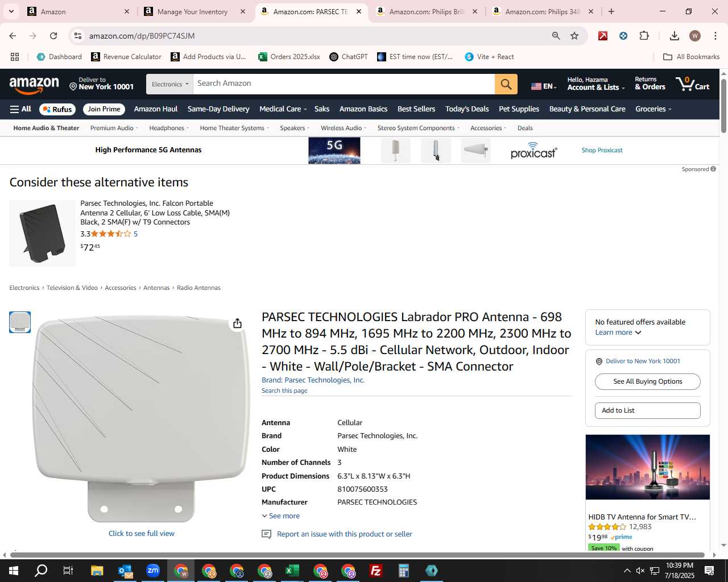The width and height of the screenshot is (728, 582).
Task: Click the browser reload icon
Action: [53, 36]
